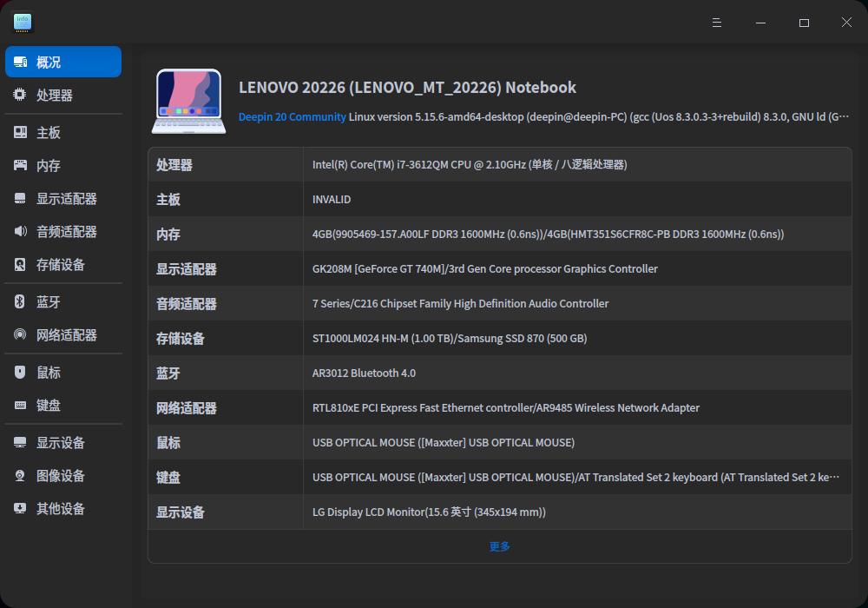The image size is (868, 608).
Task: Open the 其他设备 (Other Devices) icon
Action: coord(19,508)
